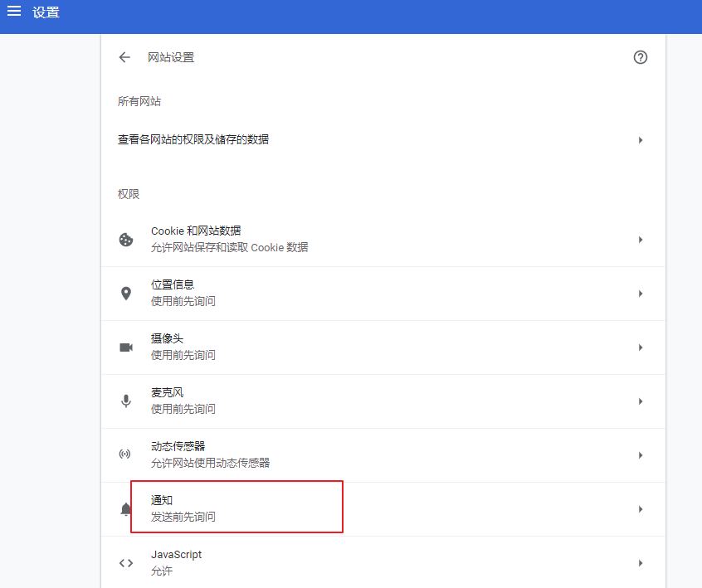Screen dimensions: 702x588
Task: Expand the Cookie 和网站数据 row chevron
Action: point(640,240)
